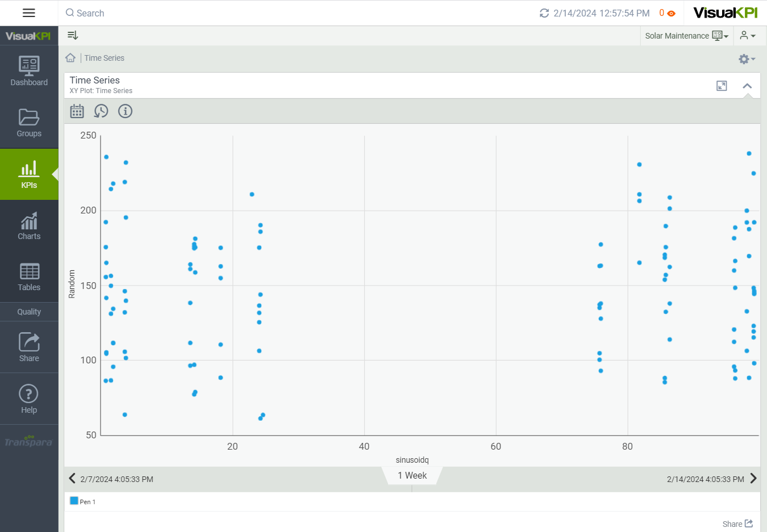Toggle Pen 1 series visibility
This screenshot has width=767, height=532.
[74, 501]
